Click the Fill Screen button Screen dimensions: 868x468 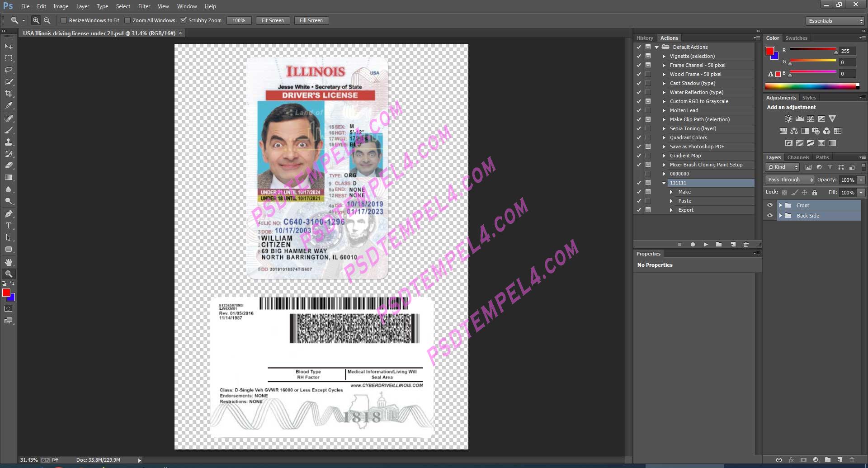pos(311,20)
